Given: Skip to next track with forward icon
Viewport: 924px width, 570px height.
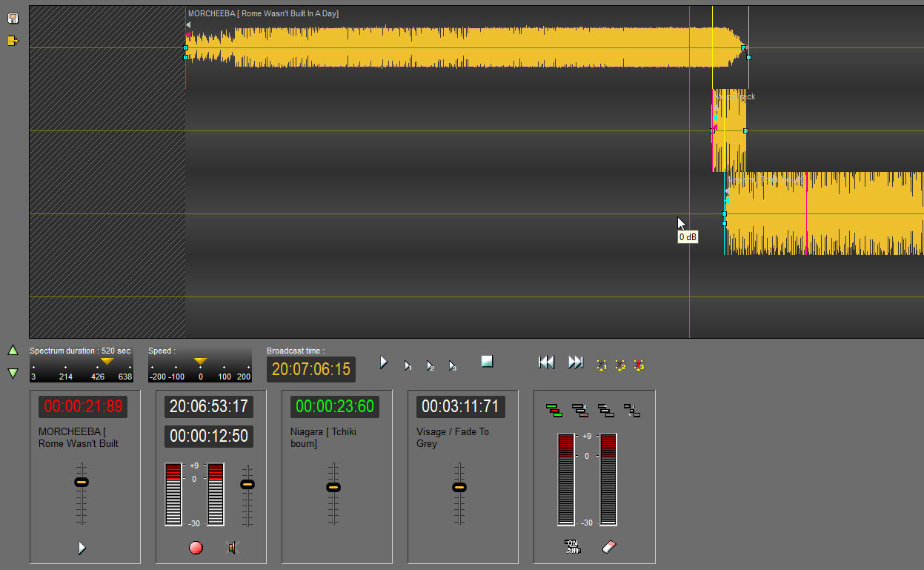Looking at the screenshot, I should point(576,362).
